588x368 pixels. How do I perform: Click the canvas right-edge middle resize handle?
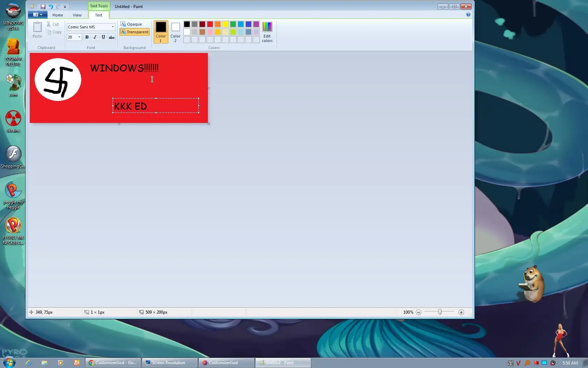209,88
